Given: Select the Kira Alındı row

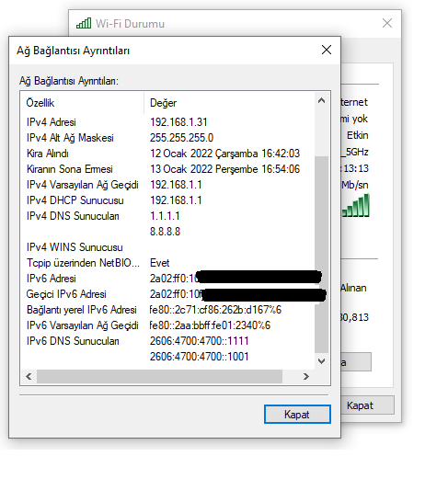Looking at the screenshot, I should [x=167, y=154].
